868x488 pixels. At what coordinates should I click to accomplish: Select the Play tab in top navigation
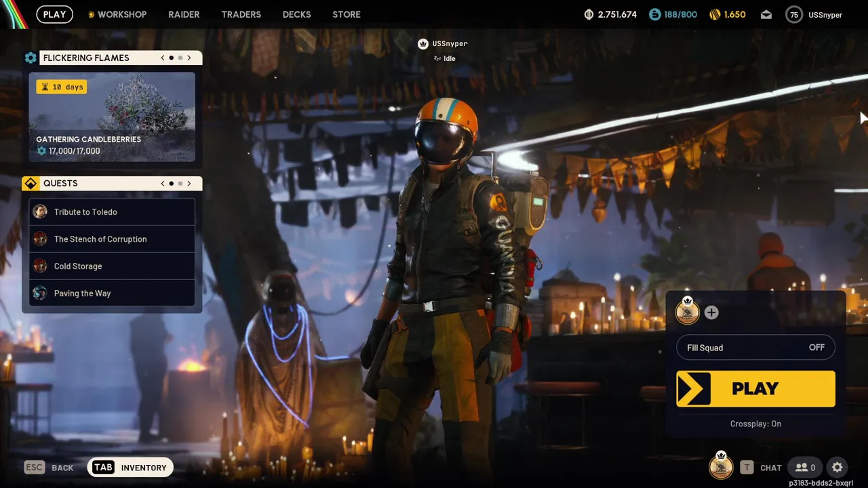pos(54,14)
